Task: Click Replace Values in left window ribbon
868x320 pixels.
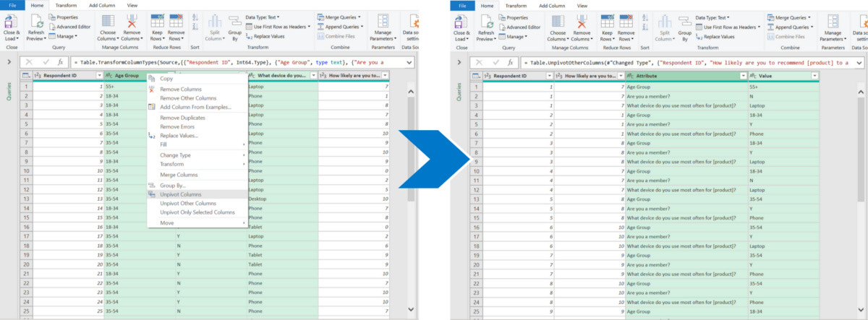Action: point(267,36)
